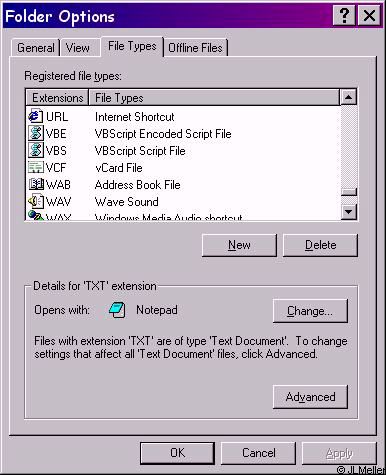
Task: Click the Notepad icon beside Opens with
Action: (x=117, y=310)
